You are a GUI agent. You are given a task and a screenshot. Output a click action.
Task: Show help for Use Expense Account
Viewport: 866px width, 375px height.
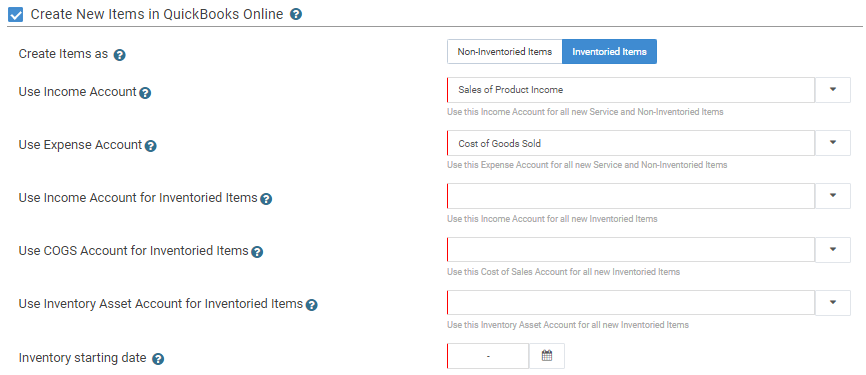[151, 146]
